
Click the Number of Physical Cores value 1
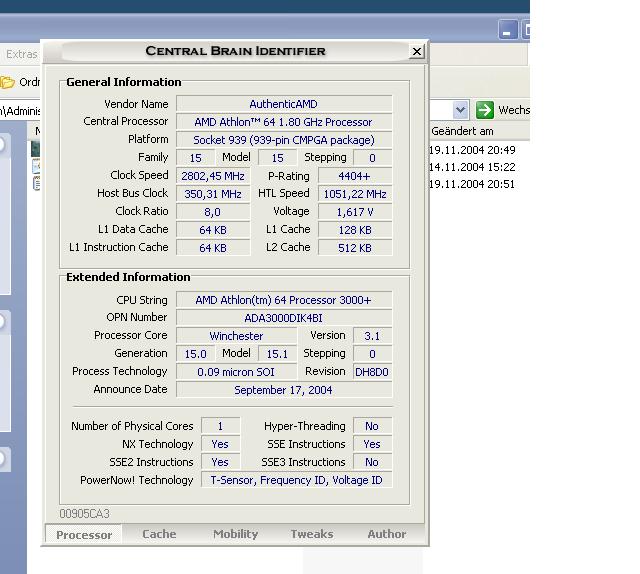pos(220,426)
